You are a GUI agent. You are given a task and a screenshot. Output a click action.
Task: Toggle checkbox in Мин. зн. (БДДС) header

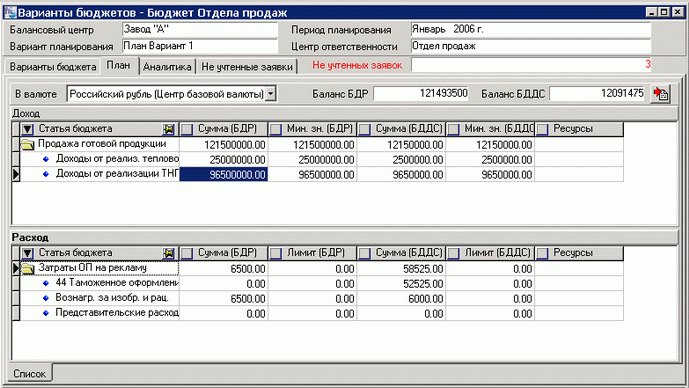coord(453,129)
